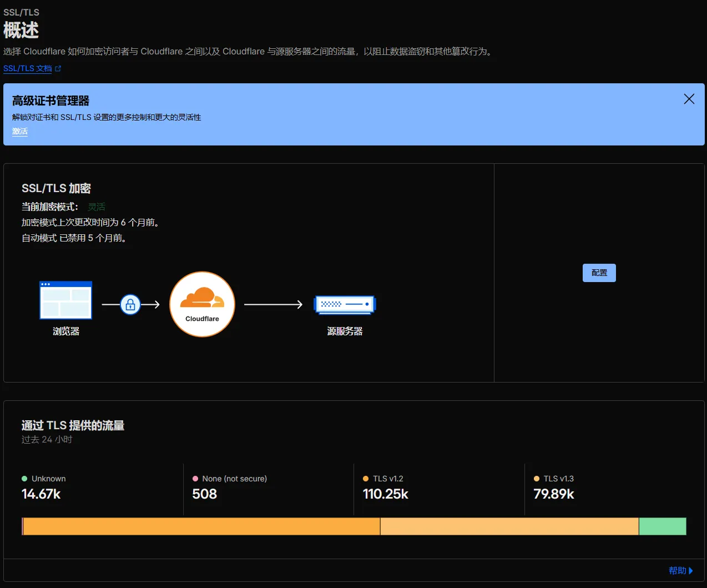
Task: Click the Cloudflare cloud logo circle
Action: [x=202, y=304]
